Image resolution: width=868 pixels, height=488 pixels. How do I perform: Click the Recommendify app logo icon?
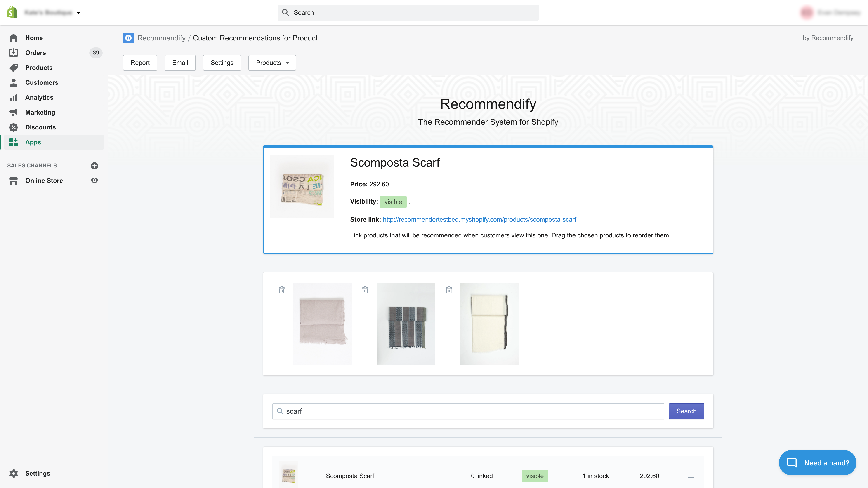[x=128, y=38]
